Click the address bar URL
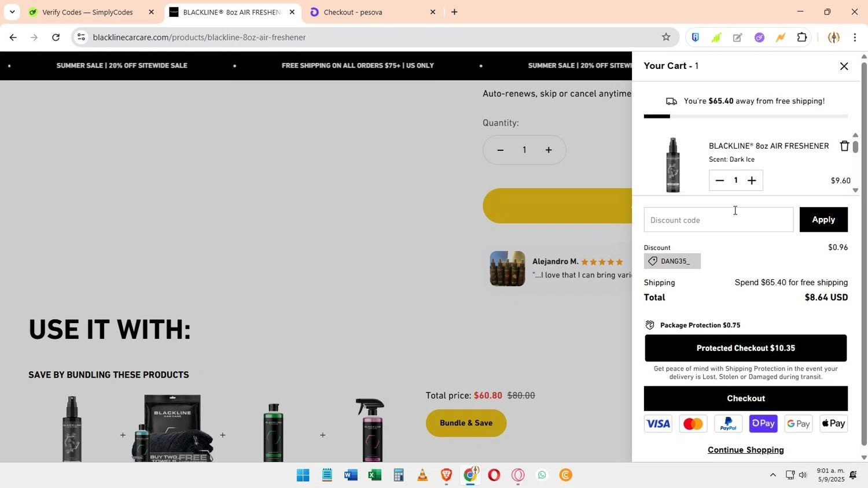Screen dimensions: 868x488 click(199, 38)
